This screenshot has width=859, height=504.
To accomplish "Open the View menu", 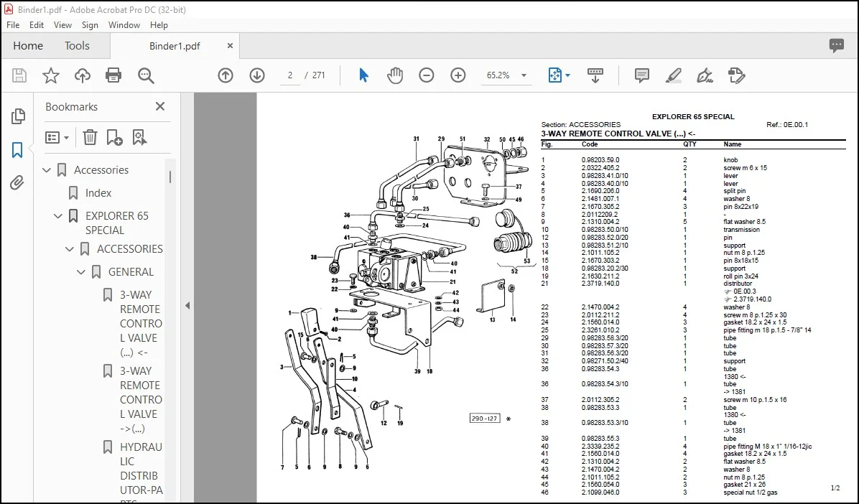I will tap(62, 25).
